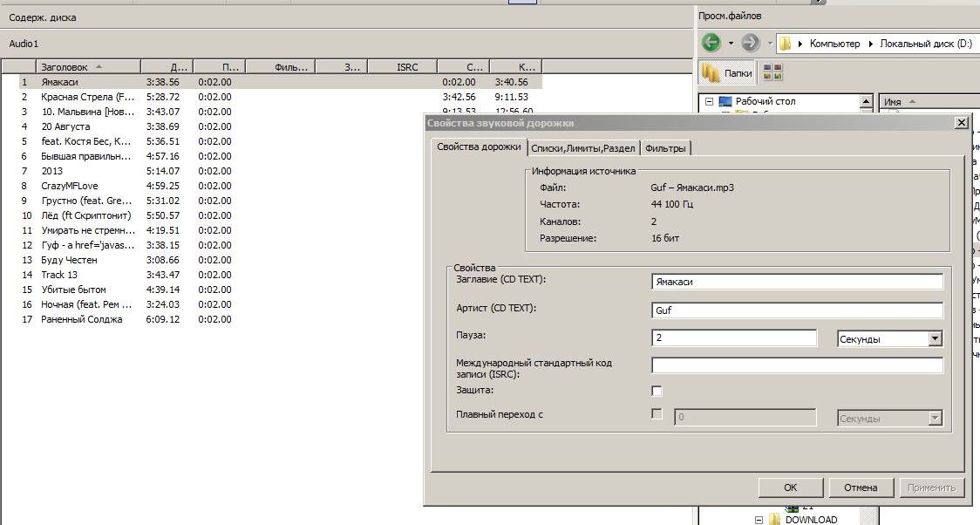This screenshot has height=525, width=980.
Task: Switch to the Фильтры tab
Action: click(x=665, y=148)
